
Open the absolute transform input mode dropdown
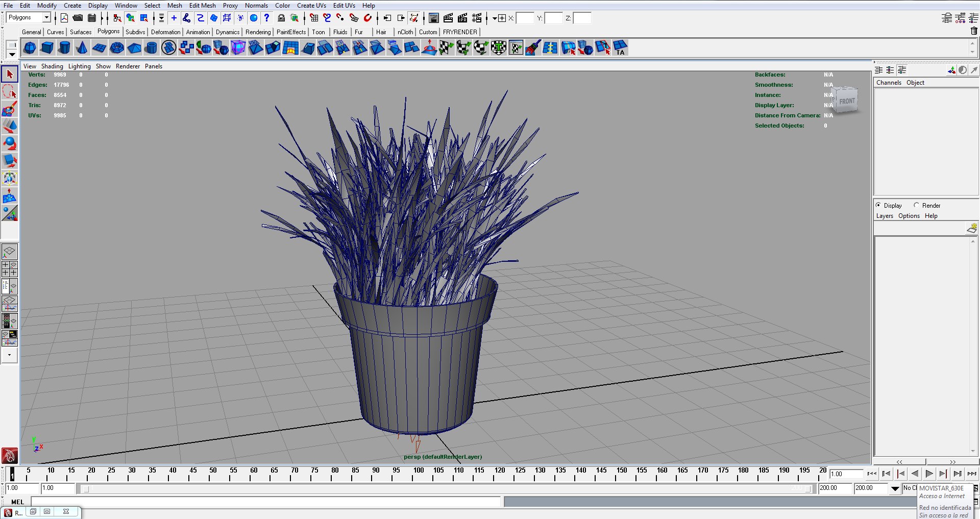498,18
